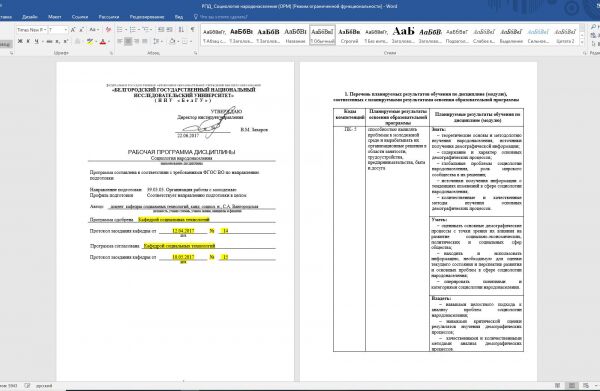Toggle underline (Ч) formatting
This screenshot has height=391, width=600.
coord(36,41)
